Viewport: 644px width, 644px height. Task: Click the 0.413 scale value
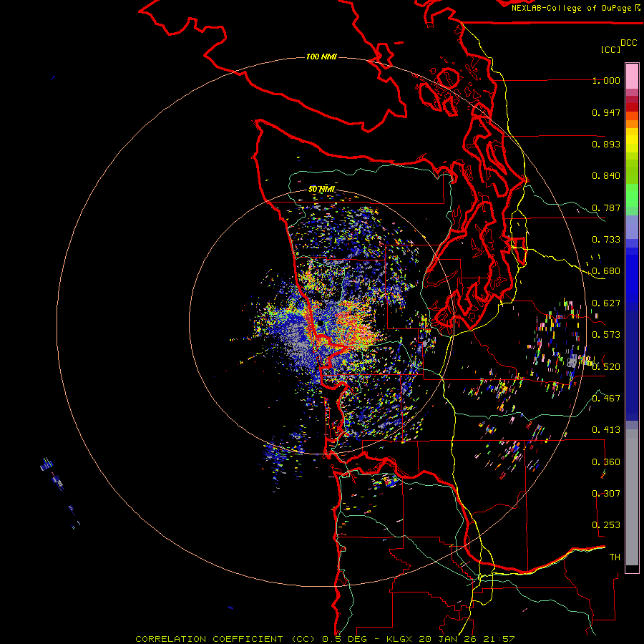[606, 430]
